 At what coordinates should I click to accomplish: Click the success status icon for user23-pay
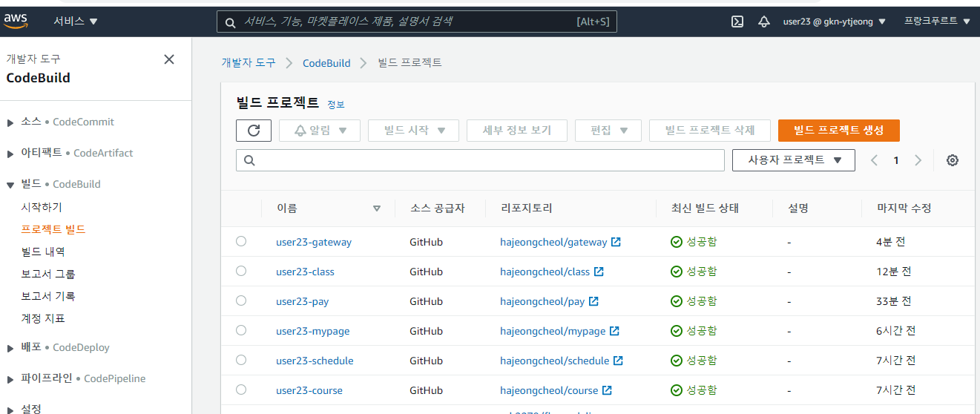[676, 301]
